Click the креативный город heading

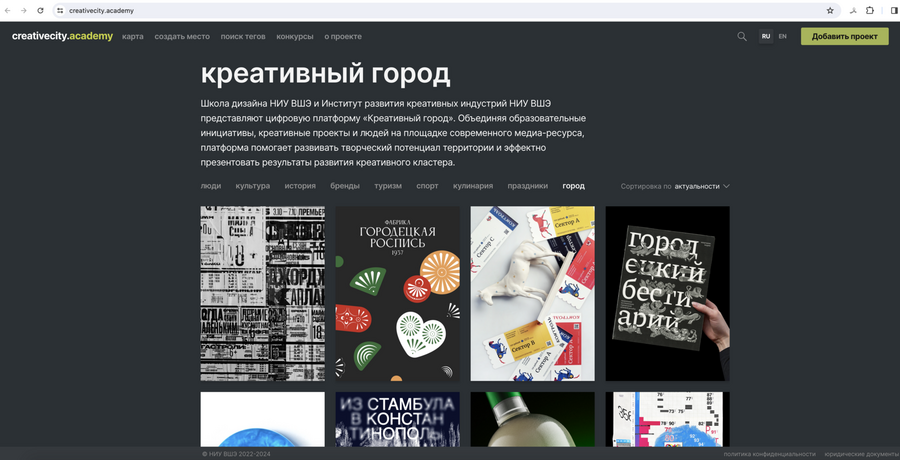[x=325, y=74]
